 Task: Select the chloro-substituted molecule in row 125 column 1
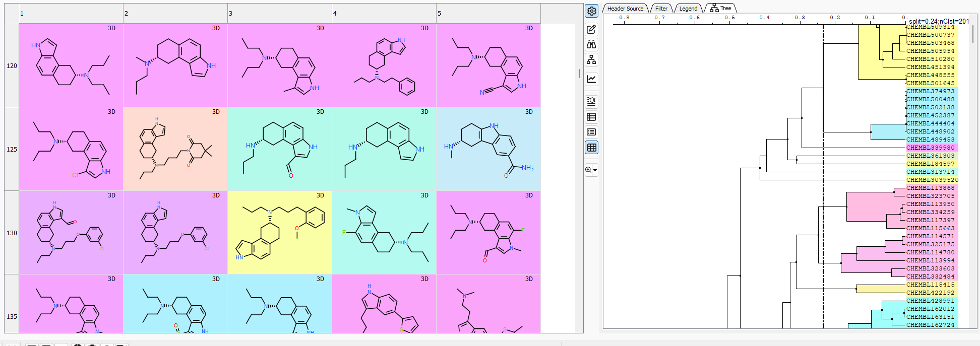click(71, 149)
